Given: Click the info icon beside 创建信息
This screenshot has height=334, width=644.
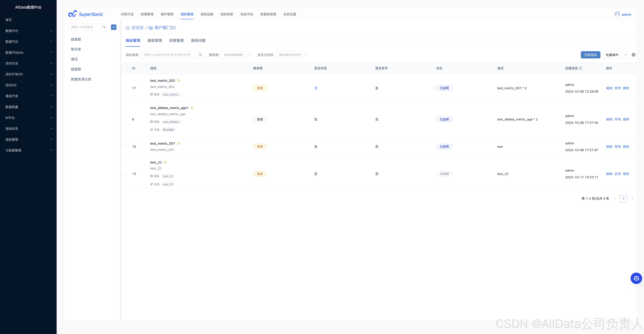Looking at the screenshot, I should tap(580, 68).
